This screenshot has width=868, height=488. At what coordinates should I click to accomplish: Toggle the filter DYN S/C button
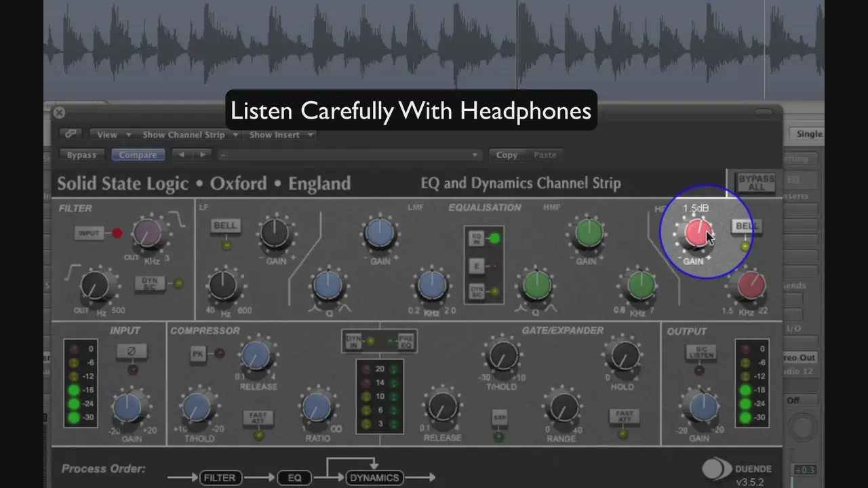[x=150, y=283]
